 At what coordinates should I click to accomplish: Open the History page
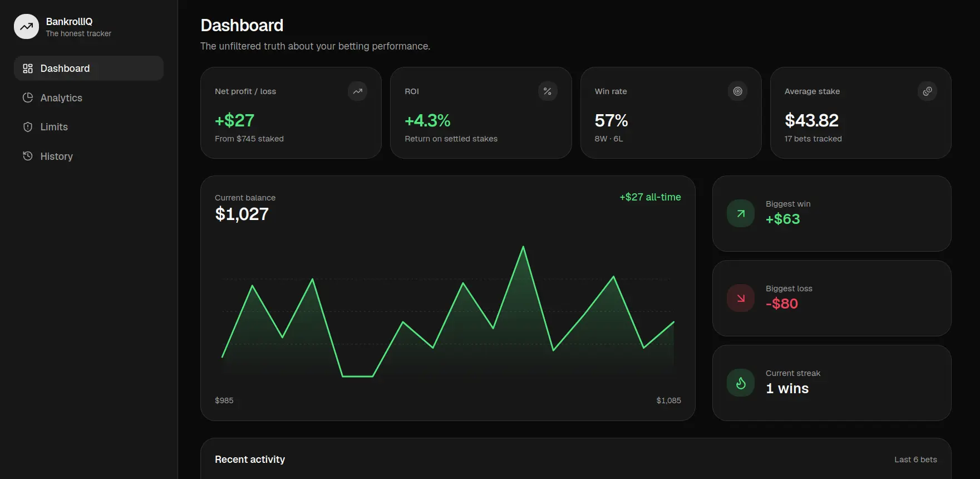pyautogui.click(x=88, y=157)
